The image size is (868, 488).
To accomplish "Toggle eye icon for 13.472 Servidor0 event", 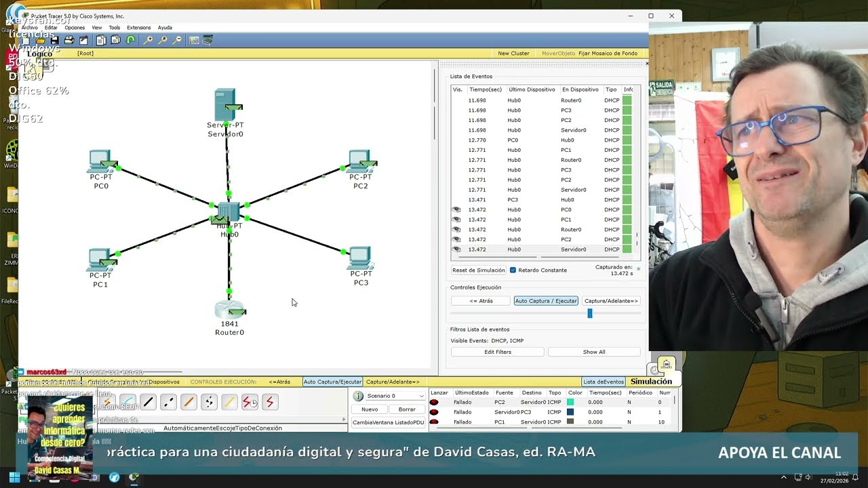I will point(456,249).
